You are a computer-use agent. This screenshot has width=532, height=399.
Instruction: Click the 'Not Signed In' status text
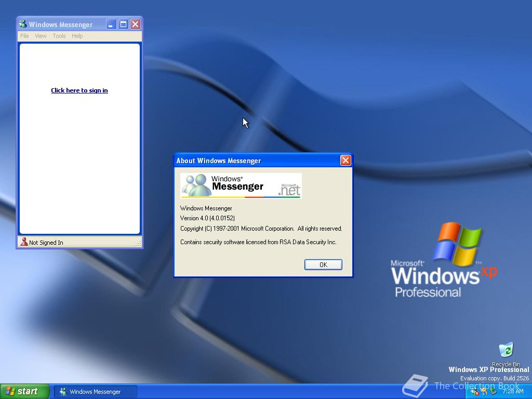click(46, 243)
